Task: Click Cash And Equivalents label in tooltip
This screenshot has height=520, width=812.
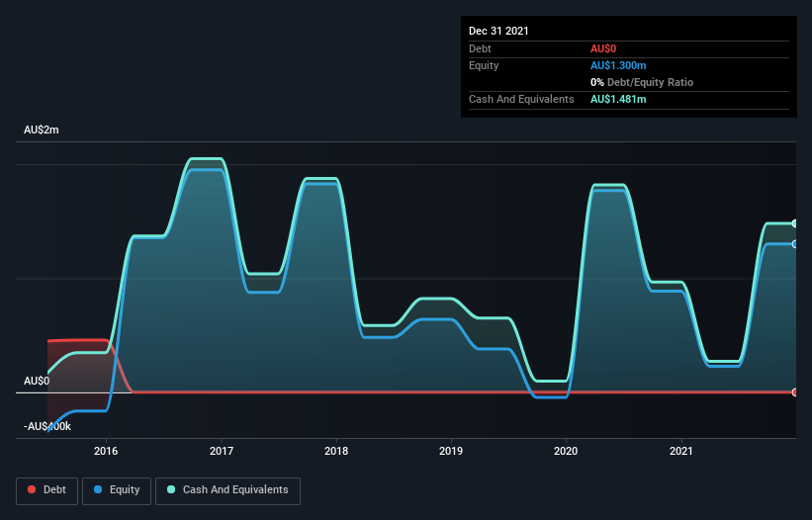Action: coord(521,99)
